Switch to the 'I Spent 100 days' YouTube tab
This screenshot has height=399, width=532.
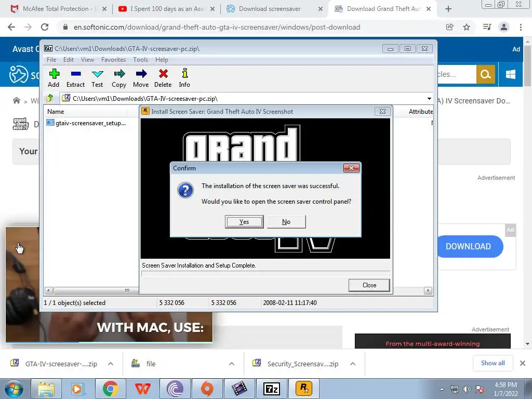click(167, 9)
